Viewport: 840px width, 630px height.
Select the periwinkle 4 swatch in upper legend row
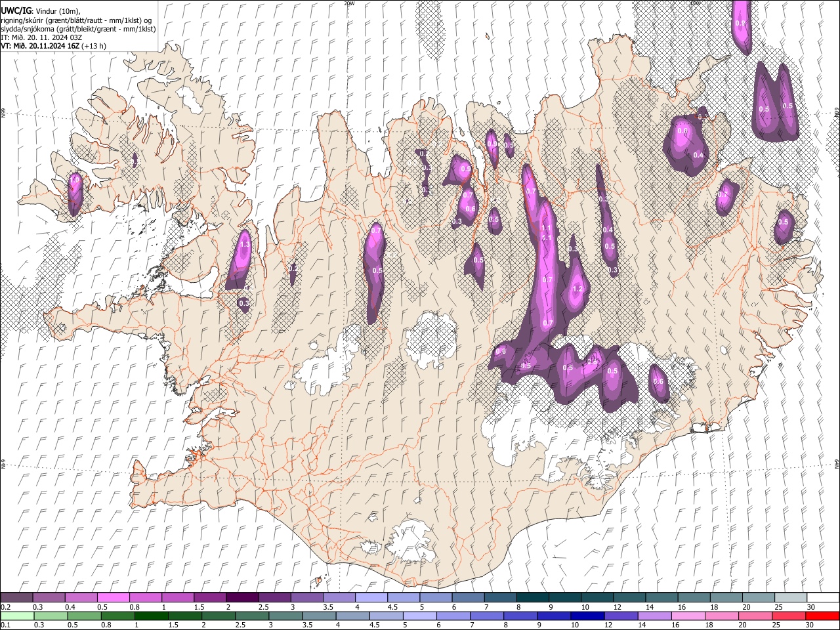(x=371, y=598)
